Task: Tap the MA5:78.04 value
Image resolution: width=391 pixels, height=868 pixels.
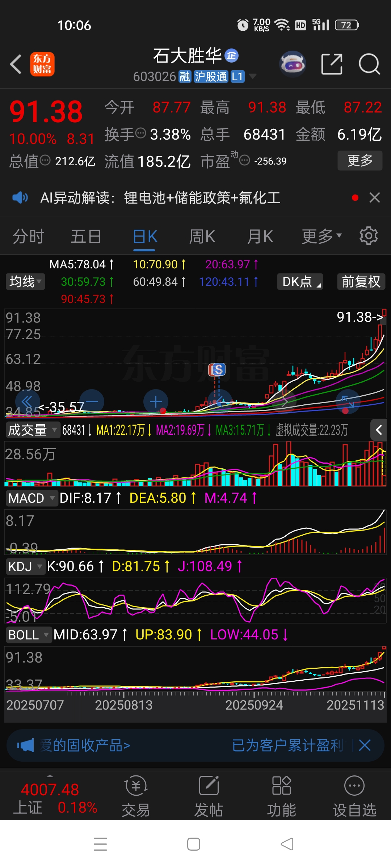Action: (x=81, y=264)
